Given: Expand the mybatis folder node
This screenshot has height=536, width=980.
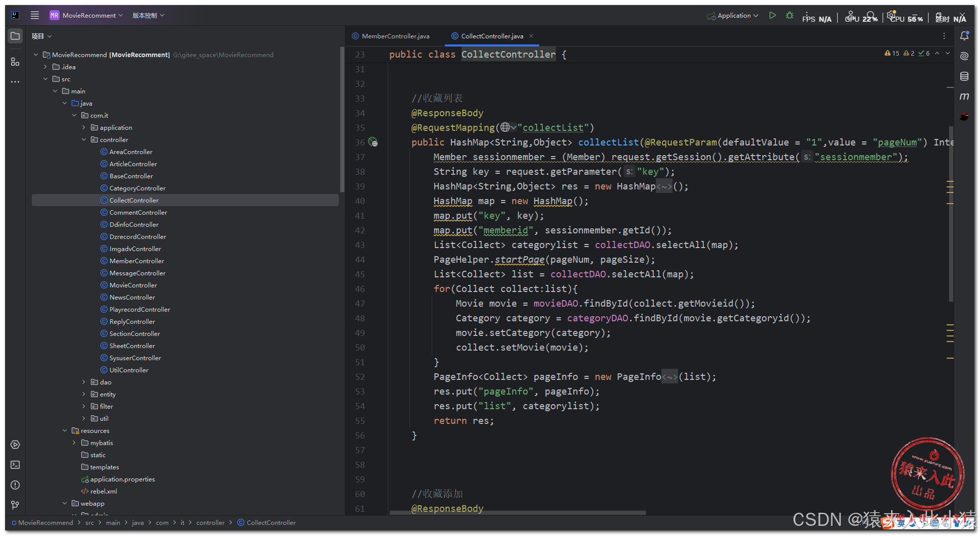Looking at the screenshot, I should (74, 443).
